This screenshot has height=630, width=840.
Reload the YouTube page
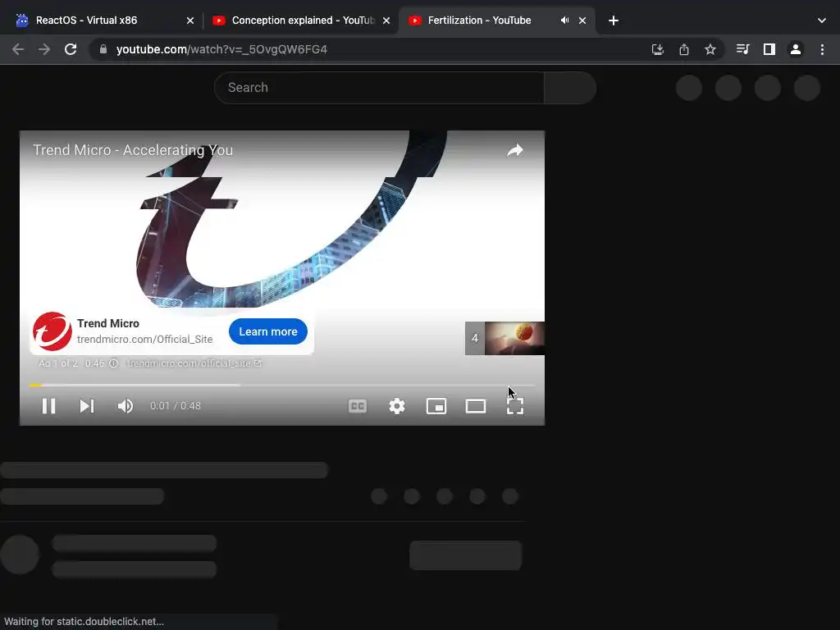point(71,49)
